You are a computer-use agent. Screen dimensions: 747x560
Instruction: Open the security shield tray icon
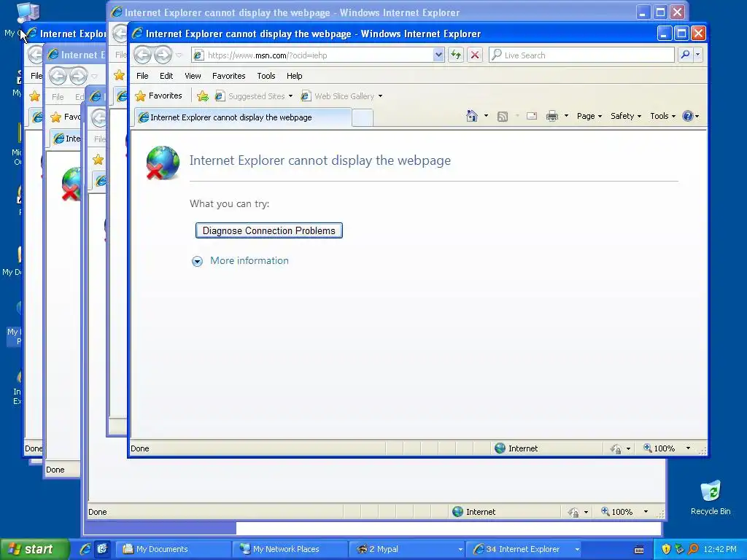[666, 549]
